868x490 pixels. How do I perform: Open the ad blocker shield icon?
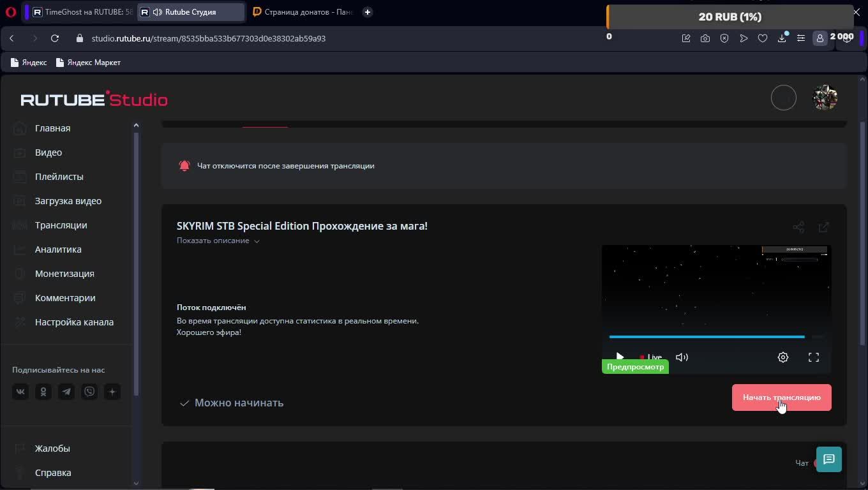724,38
